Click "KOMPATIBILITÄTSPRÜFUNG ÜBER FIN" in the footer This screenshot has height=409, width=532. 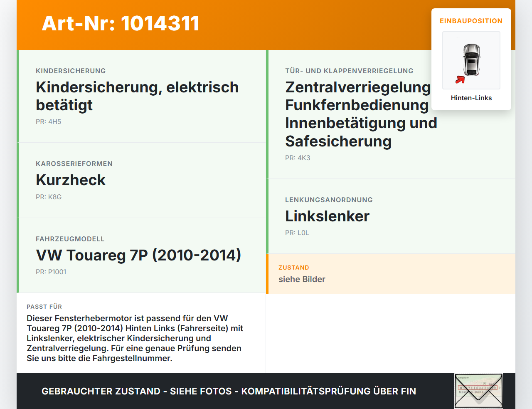329,391
